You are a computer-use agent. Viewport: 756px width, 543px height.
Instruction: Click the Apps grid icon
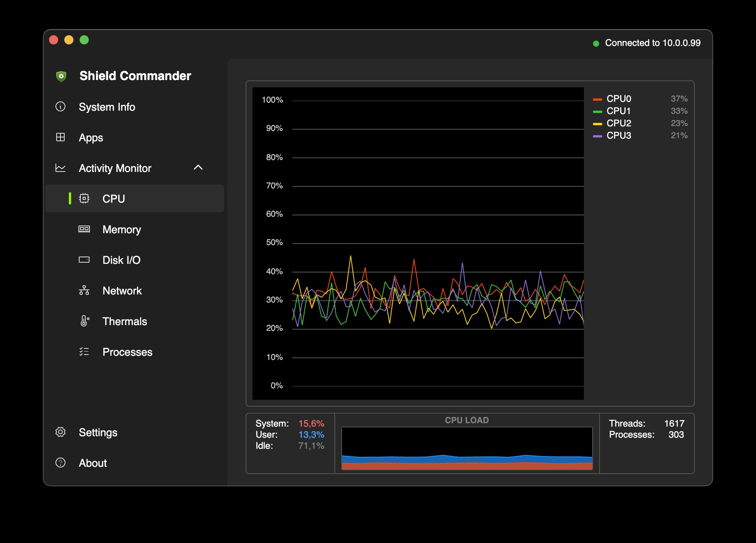click(x=60, y=137)
